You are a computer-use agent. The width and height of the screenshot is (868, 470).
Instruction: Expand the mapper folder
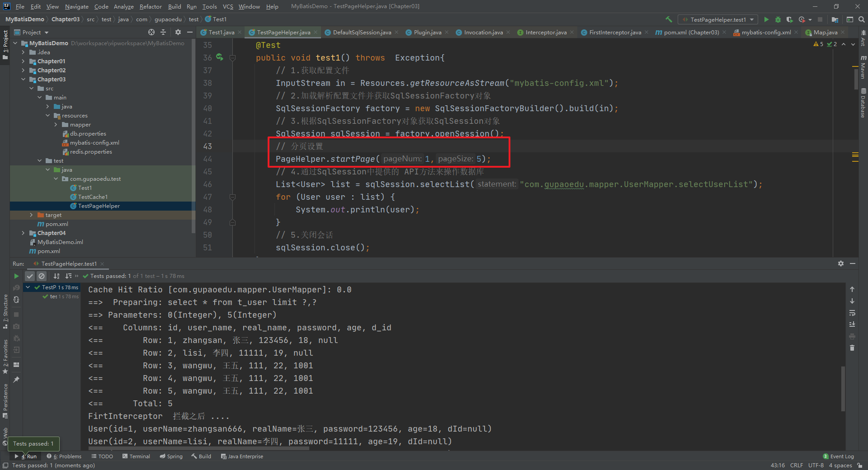(x=56, y=124)
